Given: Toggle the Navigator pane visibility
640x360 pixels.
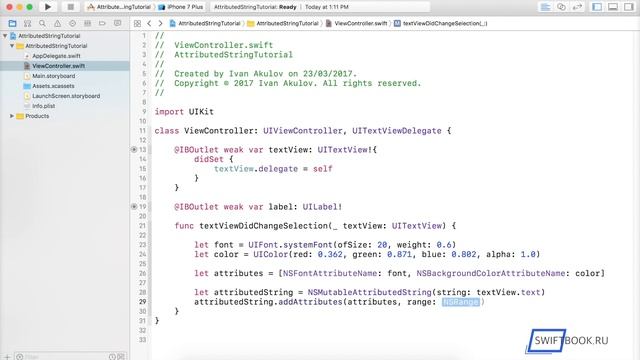Looking at the screenshot, I should [x=597, y=7].
